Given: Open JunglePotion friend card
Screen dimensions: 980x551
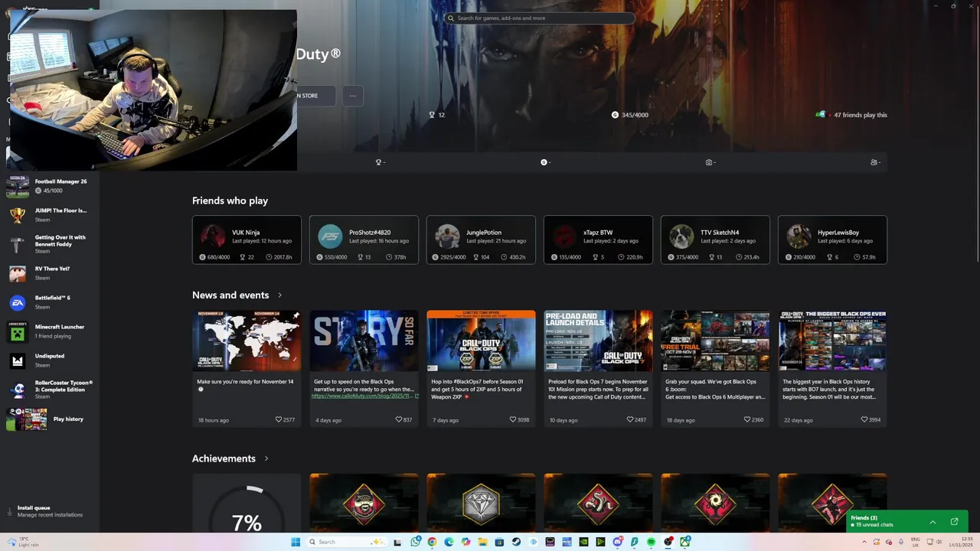Looking at the screenshot, I should coord(481,240).
